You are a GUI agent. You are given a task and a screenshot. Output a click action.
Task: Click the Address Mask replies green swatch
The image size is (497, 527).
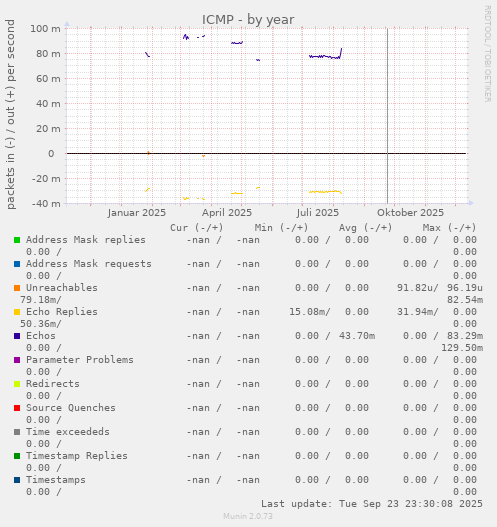click(17, 240)
